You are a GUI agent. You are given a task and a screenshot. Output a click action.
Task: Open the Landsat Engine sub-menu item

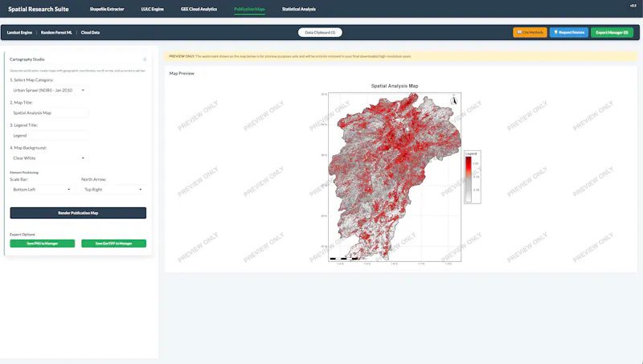(19, 32)
